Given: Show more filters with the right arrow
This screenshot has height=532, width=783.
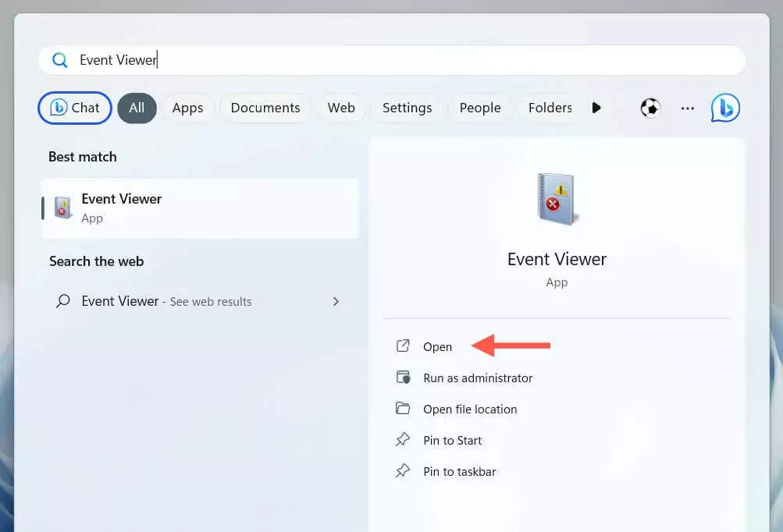Looking at the screenshot, I should tap(596, 108).
